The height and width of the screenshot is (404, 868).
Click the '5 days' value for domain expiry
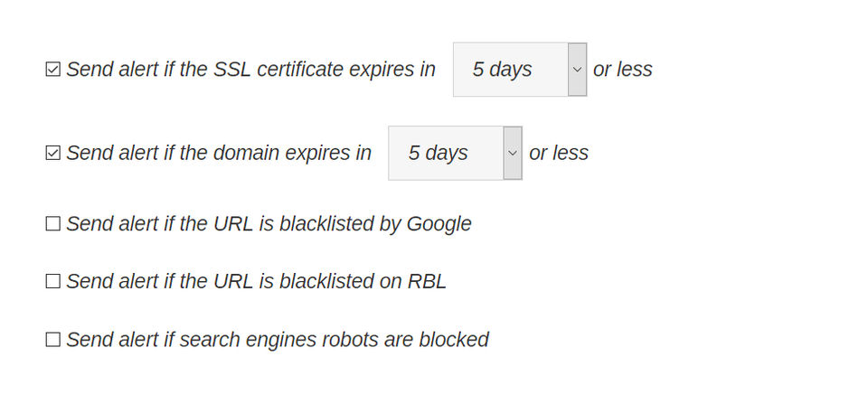pyautogui.click(x=438, y=154)
